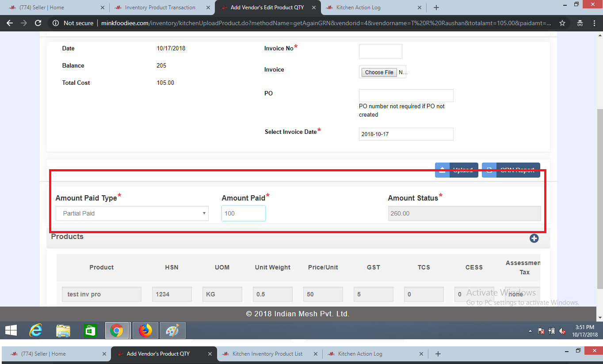
Task: Click the PO number input field
Action: [406, 95]
